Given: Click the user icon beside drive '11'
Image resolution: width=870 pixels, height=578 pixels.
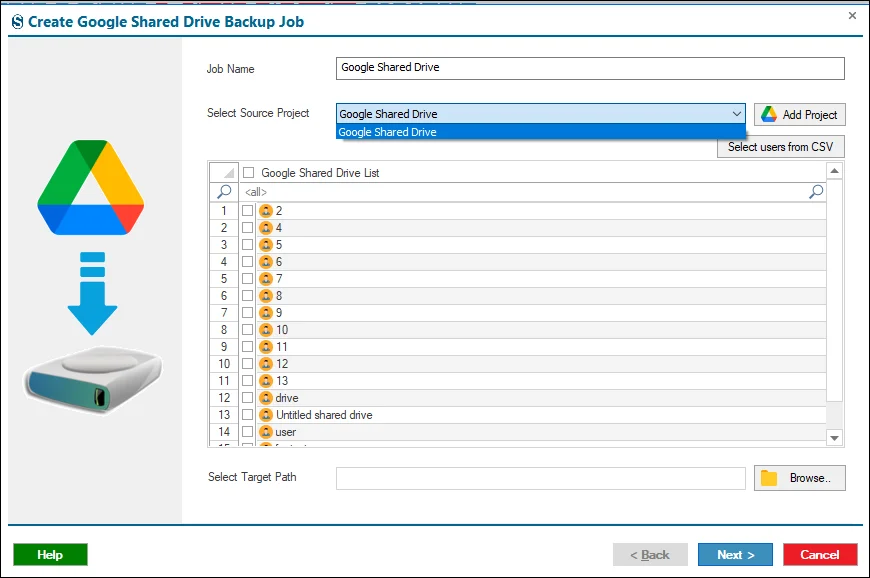Looking at the screenshot, I should (266, 347).
